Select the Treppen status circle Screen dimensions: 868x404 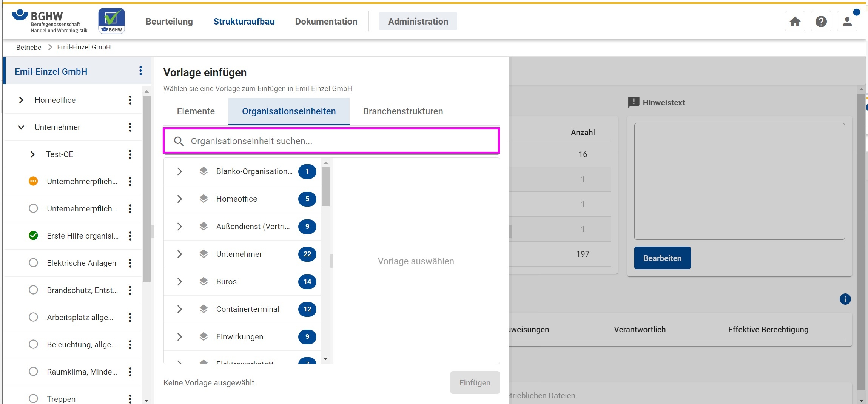click(x=33, y=398)
